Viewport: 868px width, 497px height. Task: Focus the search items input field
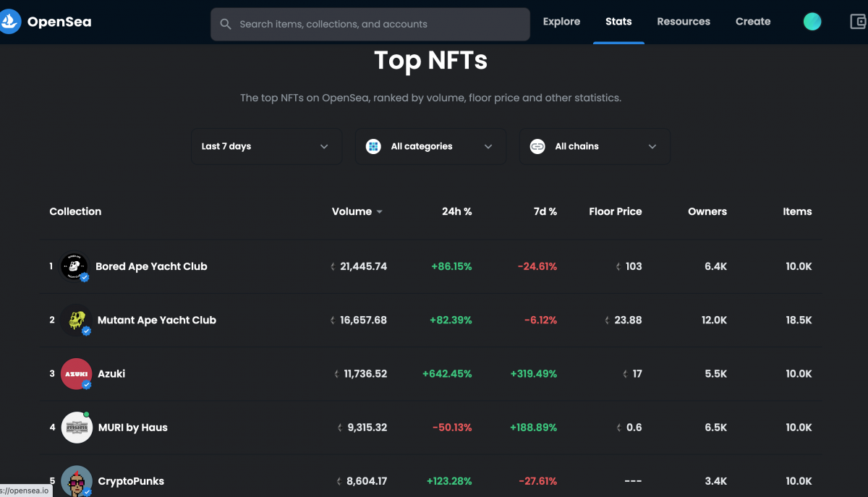pyautogui.click(x=370, y=24)
